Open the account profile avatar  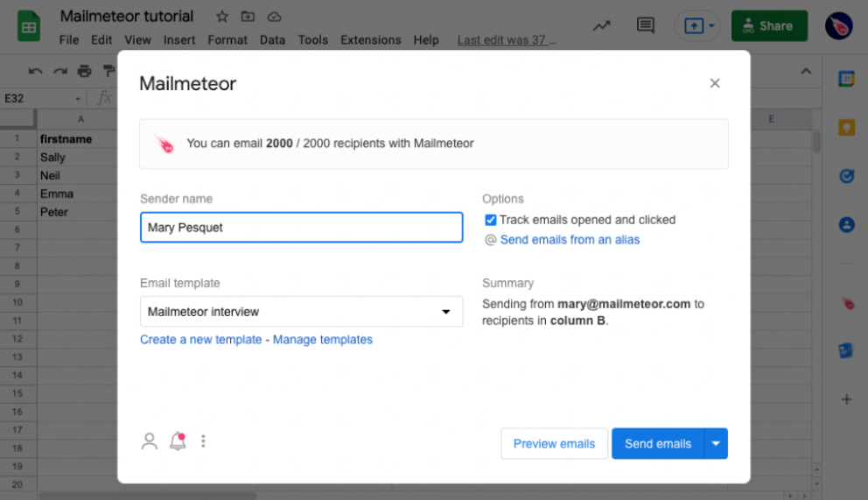point(838,25)
